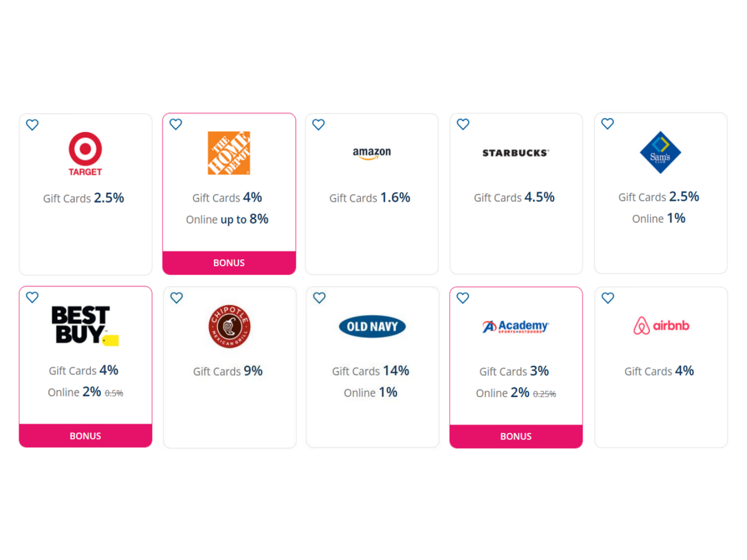The image size is (747, 560).
Task: Click the Airbnb card heart icon
Action: (608, 298)
